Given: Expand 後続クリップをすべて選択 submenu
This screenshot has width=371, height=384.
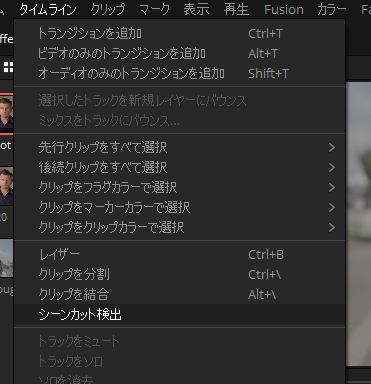Looking at the screenshot, I should click(x=180, y=167).
